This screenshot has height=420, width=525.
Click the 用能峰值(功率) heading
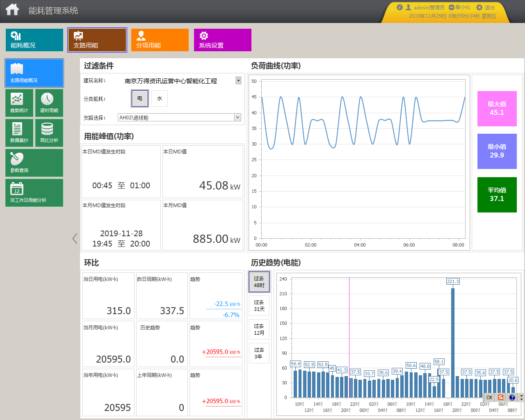[x=109, y=136]
